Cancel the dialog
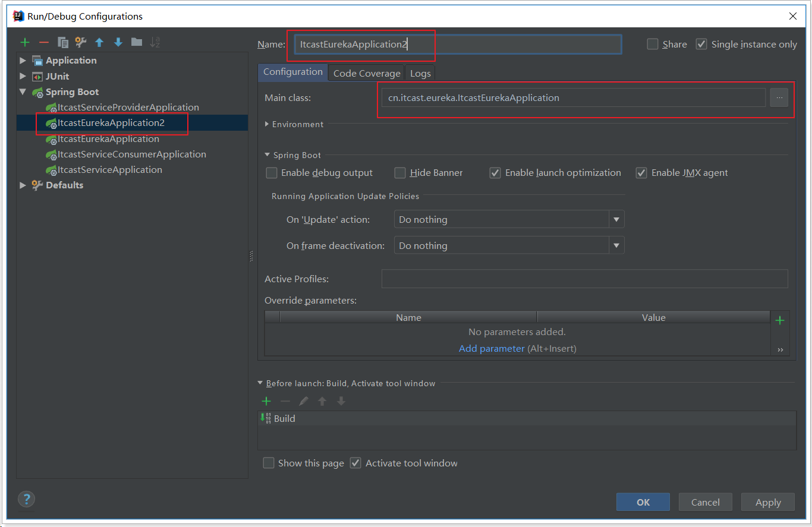Image resolution: width=812 pixels, height=527 pixels. [706, 502]
